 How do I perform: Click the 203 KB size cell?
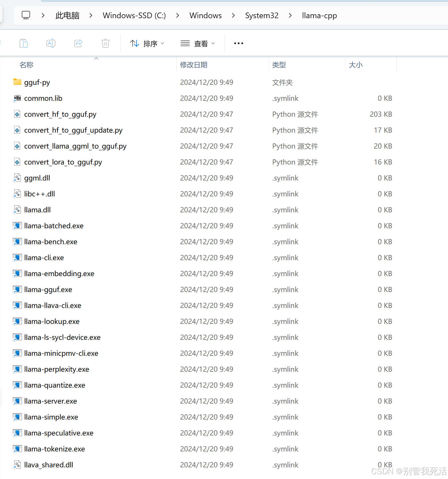pos(381,114)
